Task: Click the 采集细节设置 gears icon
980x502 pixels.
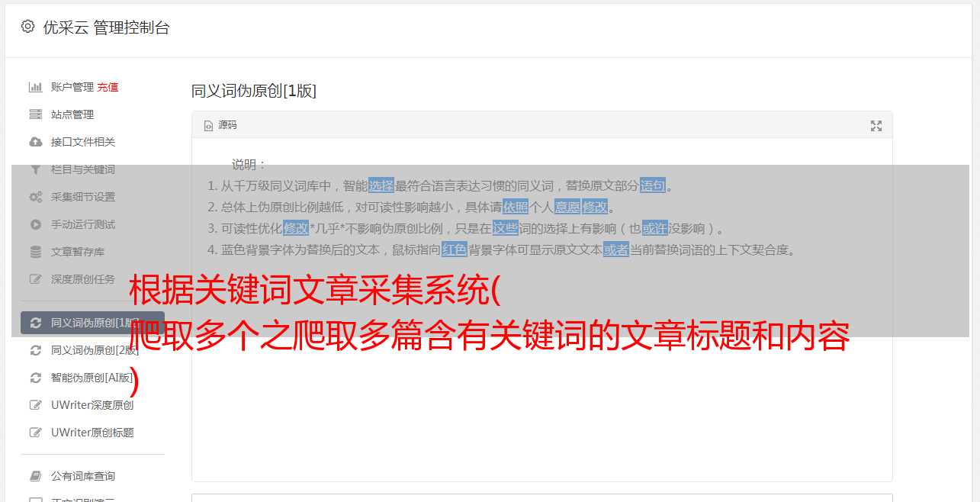Action: pos(35,197)
